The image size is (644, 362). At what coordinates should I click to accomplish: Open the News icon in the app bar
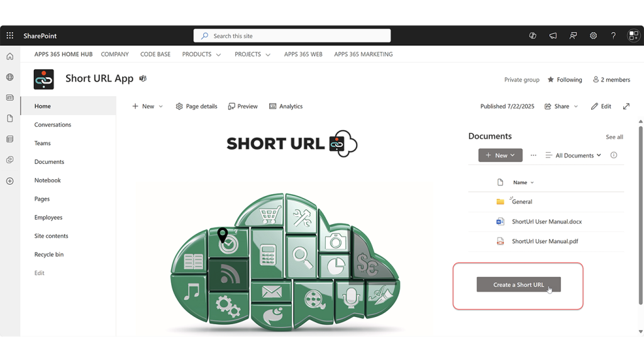pos(10,97)
